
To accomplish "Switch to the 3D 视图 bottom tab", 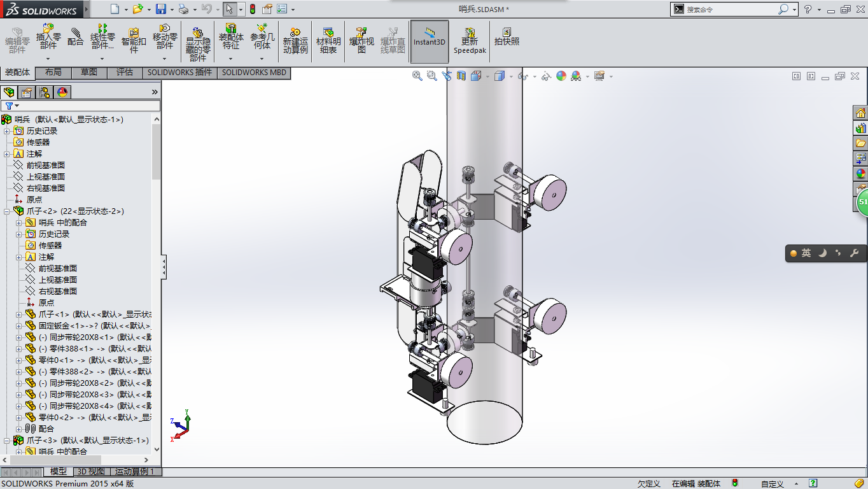I will (x=91, y=472).
